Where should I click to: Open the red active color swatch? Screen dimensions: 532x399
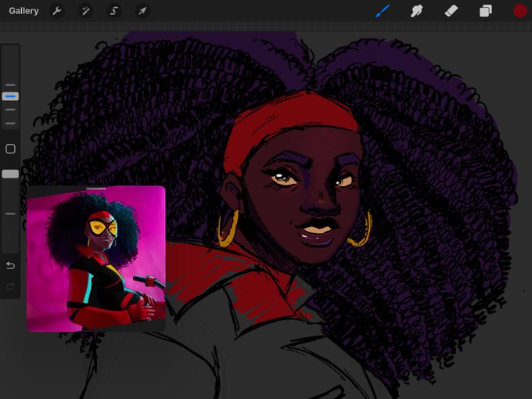(x=519, y=11)
